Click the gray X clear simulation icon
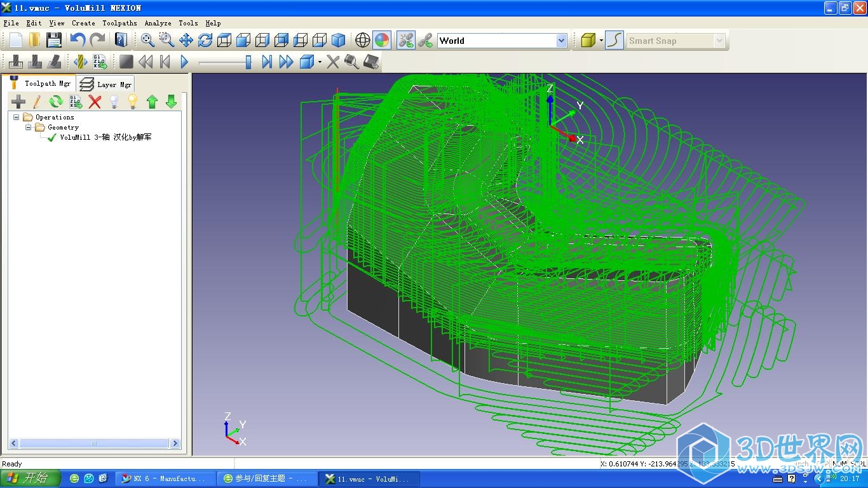Screen dimensions: 868x488 tap(332, 62)
